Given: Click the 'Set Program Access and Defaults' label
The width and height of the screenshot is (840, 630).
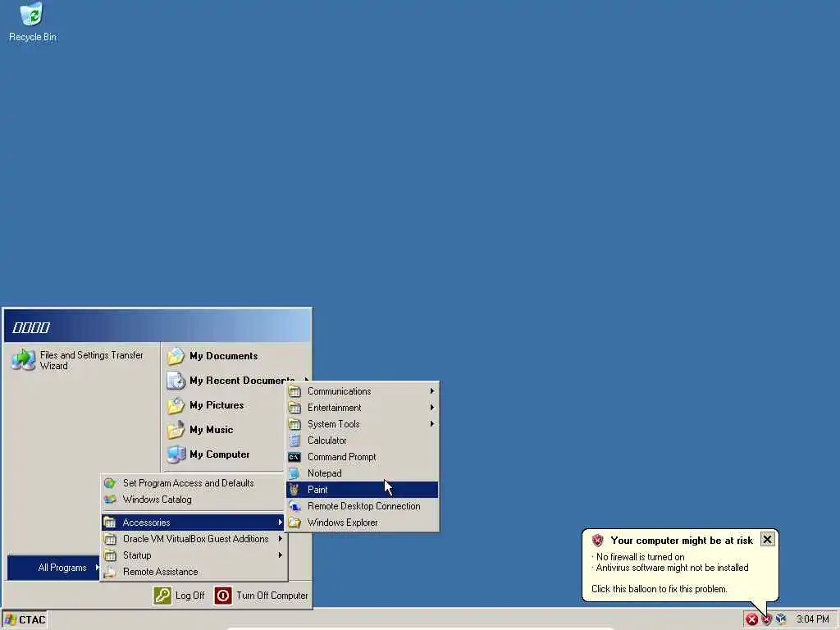Looking at the screenshot, I should point(188,483).
